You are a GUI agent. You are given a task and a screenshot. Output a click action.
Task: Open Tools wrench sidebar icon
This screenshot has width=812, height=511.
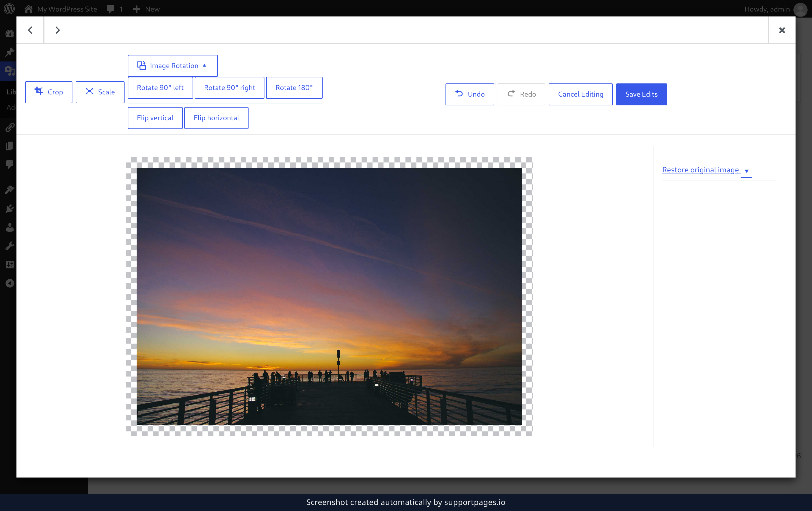9,246
